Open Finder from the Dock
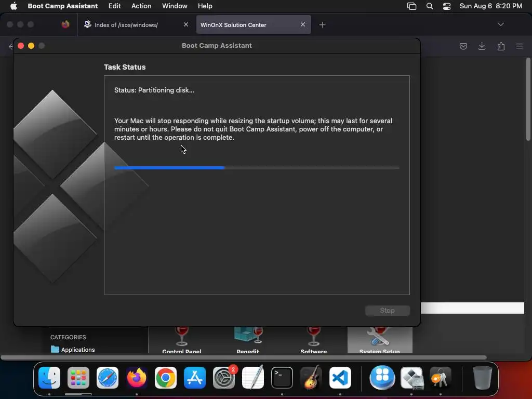 [49, 378]
